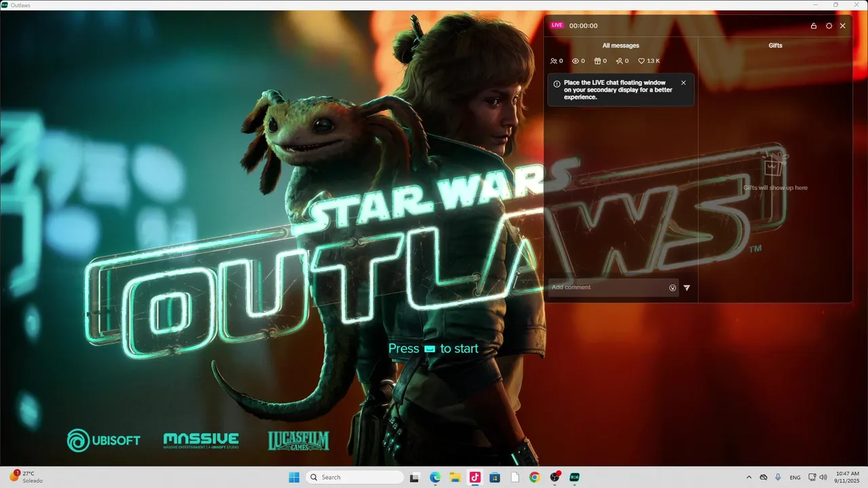868x488 pixels.
Task: Open LIVE chat settings gear
Action: click(829, 26)
